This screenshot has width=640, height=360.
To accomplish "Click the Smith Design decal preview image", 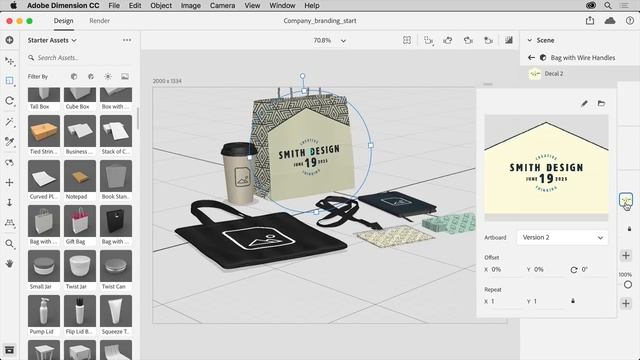I will [x=546, y=168].
